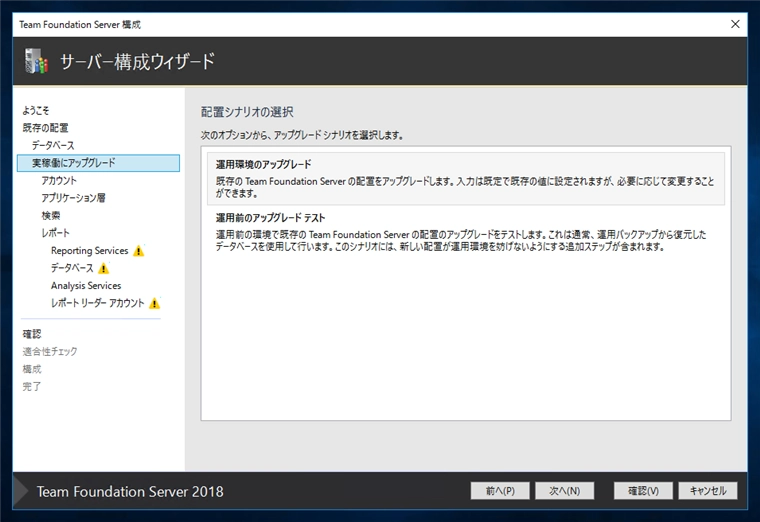Click the 配置シナリオの選択 heading
Image resolution: width=760 pixels, height=522 pixels.
tap(247, 112)
